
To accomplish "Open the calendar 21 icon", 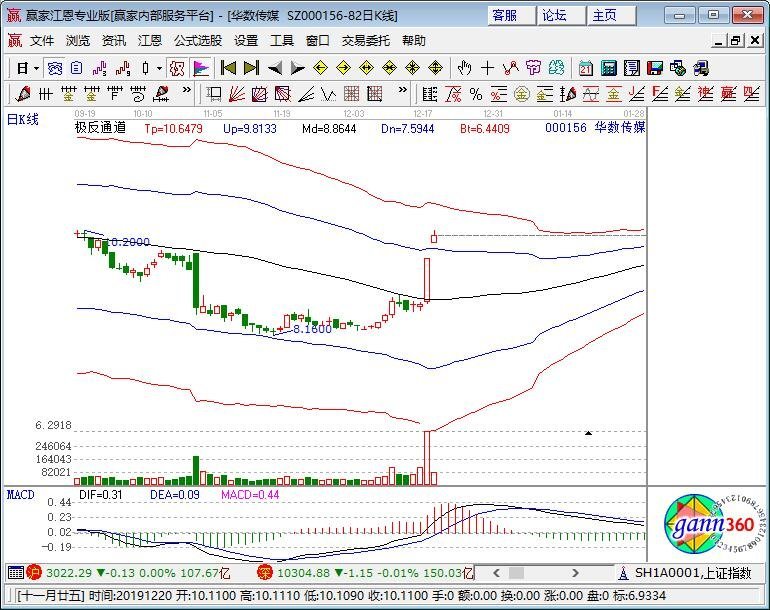I will point(585,68).
